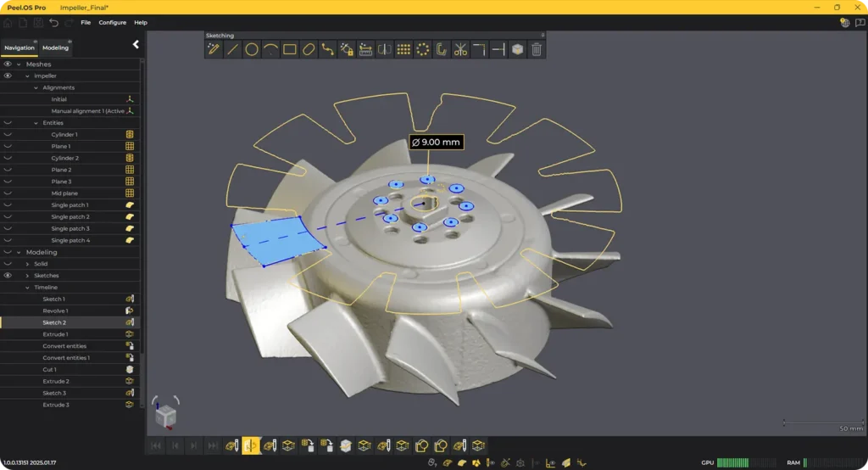The height and width of the screenshot is (470, 868).
Task: Select the Circle sketch tool
Action: (x=252, y=49)
